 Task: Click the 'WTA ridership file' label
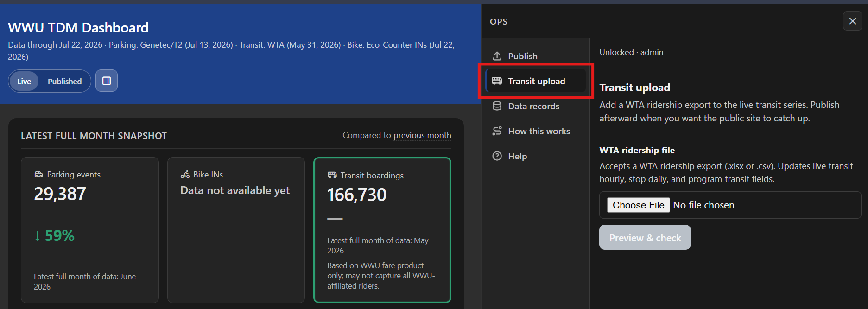(637, 150)
